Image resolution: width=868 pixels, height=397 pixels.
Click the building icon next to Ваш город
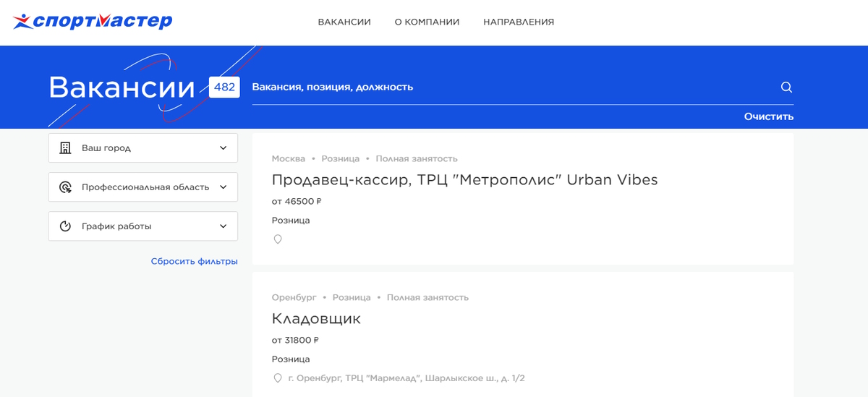coord(65,148)
